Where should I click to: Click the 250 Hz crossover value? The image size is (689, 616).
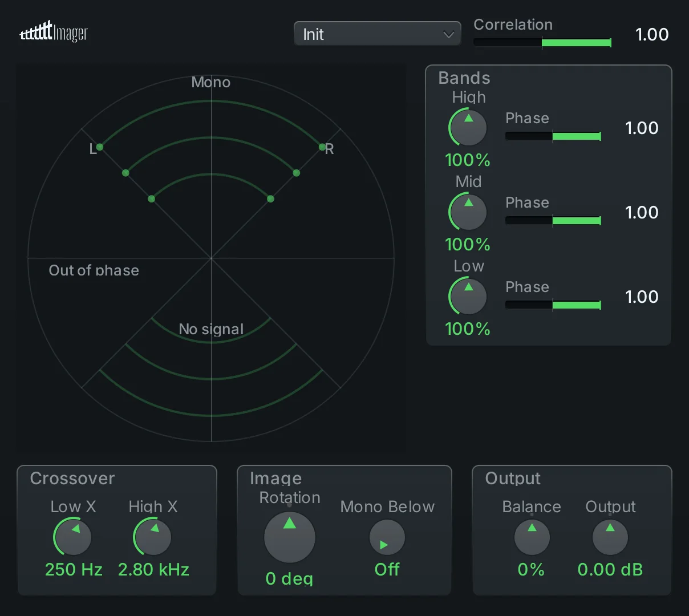(74, 569)
